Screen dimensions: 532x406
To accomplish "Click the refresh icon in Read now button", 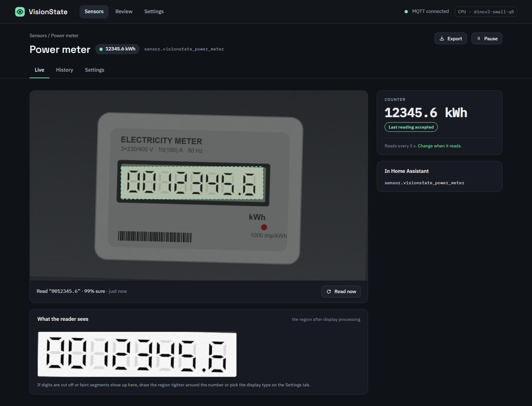I will click(x=329, y=292).
